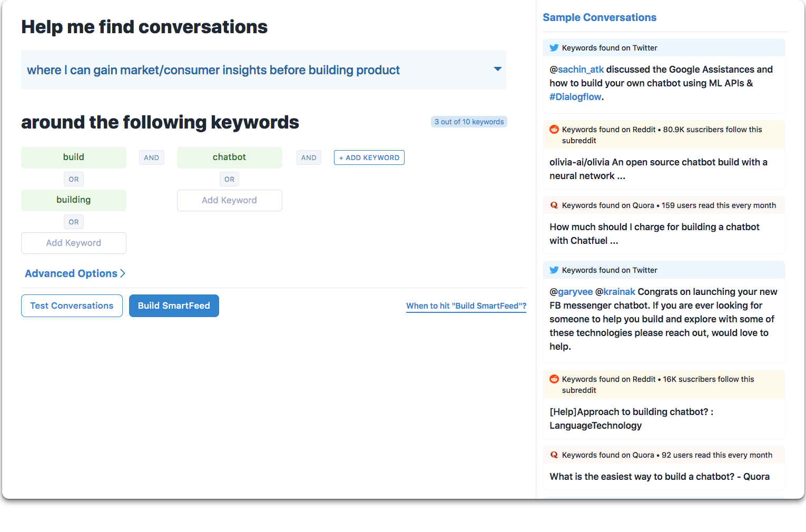Click the Quora icon on the 92 users card
The width and height of the screenshot is (806, 532).
click(554, 455)
